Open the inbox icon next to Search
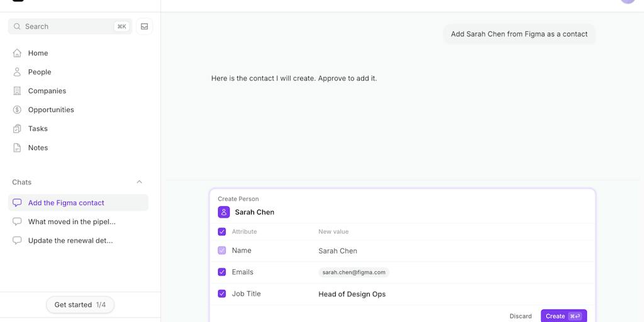Viewport: 644px width, 322px height. point(144,26)
